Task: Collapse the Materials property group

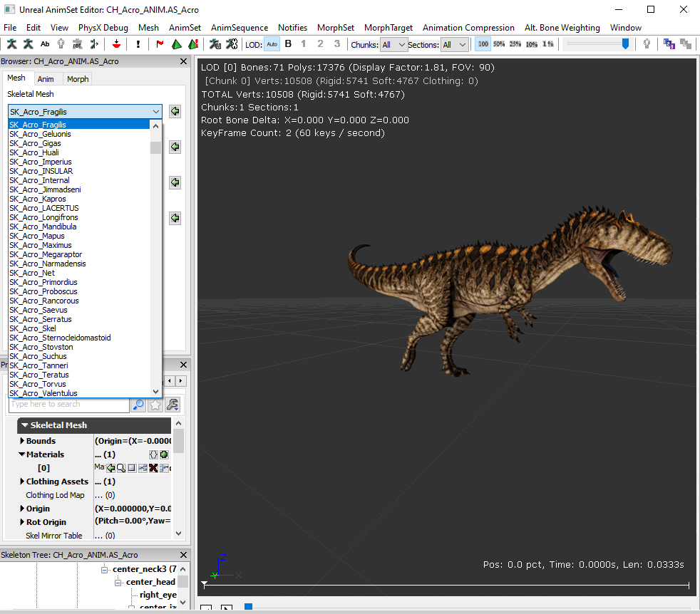Action: (x=22, y=454)
